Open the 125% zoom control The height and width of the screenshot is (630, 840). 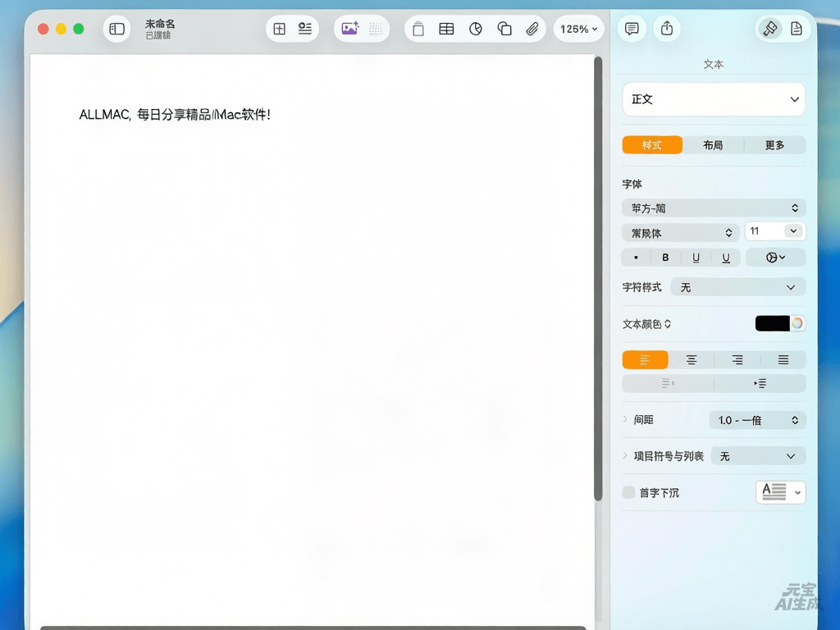pos(577,29)
